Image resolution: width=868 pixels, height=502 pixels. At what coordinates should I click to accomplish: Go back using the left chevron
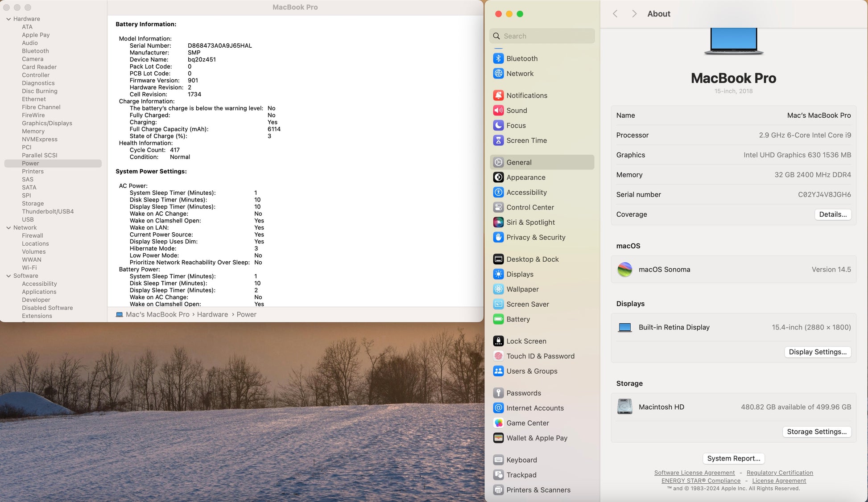click(x=615, y=14)
